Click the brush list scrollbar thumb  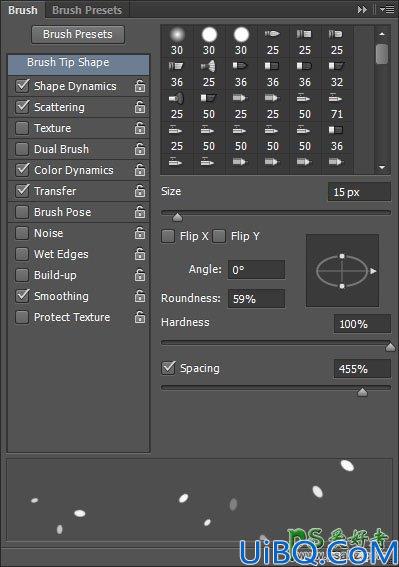tap(382, 54)
